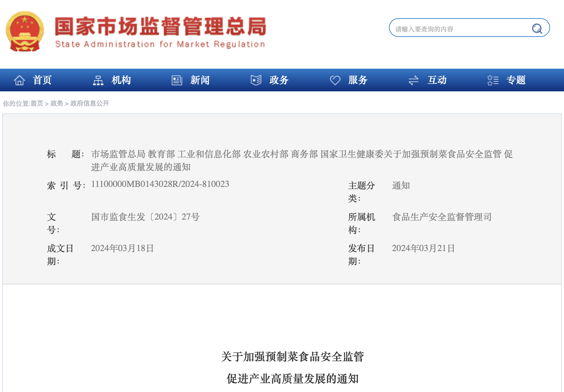
Task: Click the 所属机构 label
Action: 361,223
